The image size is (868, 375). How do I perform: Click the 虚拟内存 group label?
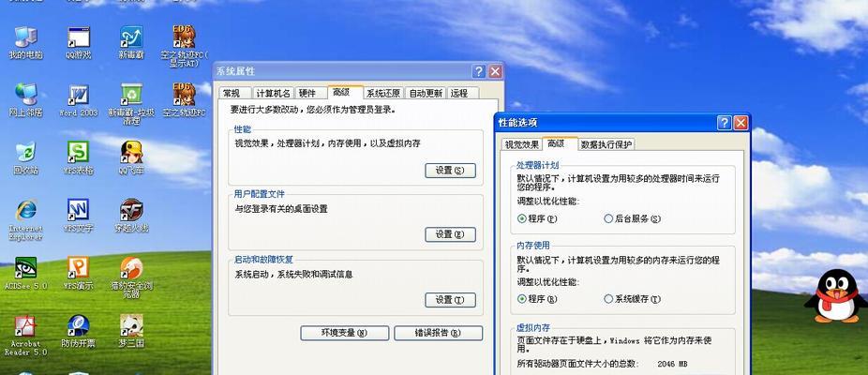point(533,328)
